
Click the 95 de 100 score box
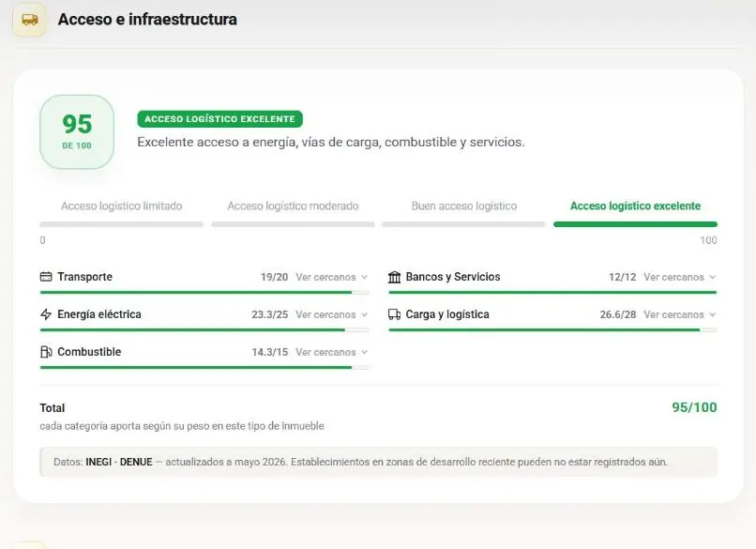77,131
